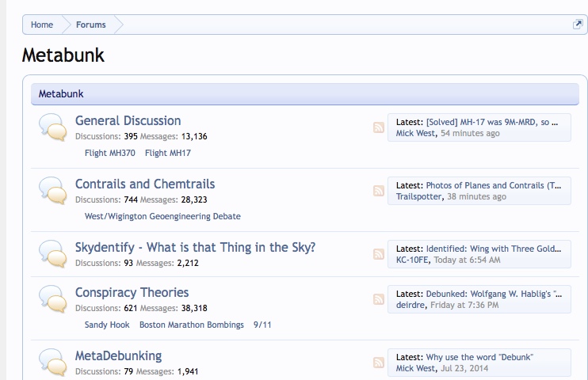View KC-10FE's user profile
Viewport: 588px width, 380px height.
pyautogui.click(x=412, y=260)
